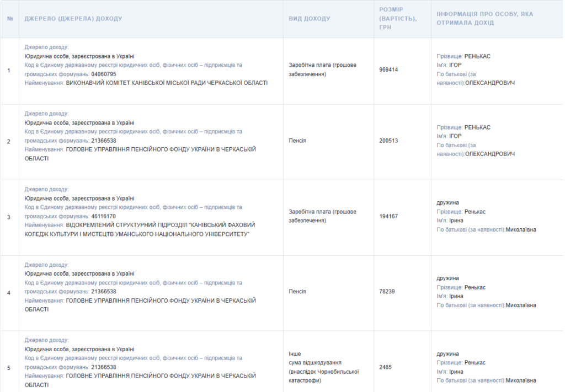565x392 pixels.
Task: Click "ВИКОНАВЧИЙ КОМІТЕТ КАНІВСЬКОЇ МІСЬКОЇ РАДИ" name
Action: [167, 83]
